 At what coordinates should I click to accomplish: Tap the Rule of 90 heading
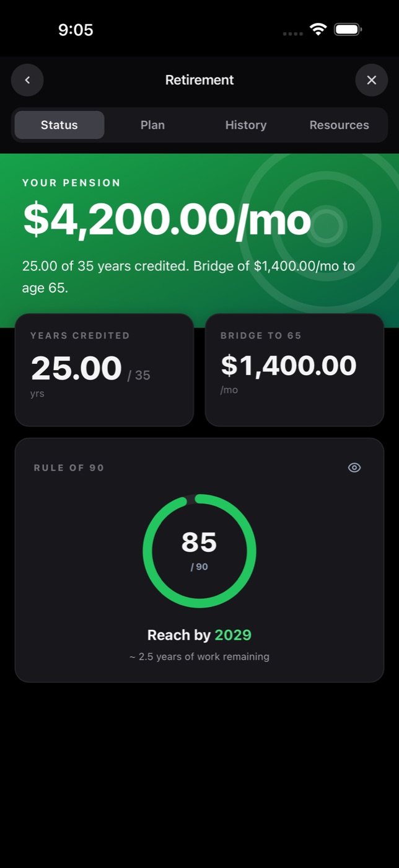(69, 467)
